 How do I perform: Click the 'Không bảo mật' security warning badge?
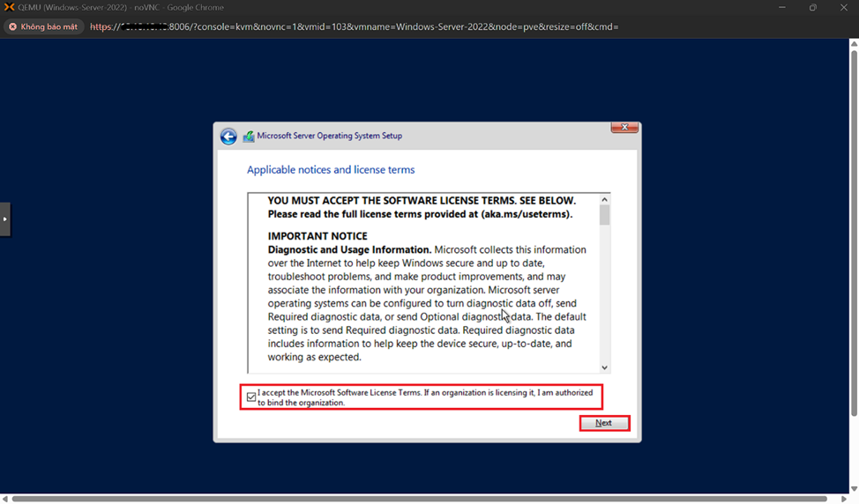[43, 26]
